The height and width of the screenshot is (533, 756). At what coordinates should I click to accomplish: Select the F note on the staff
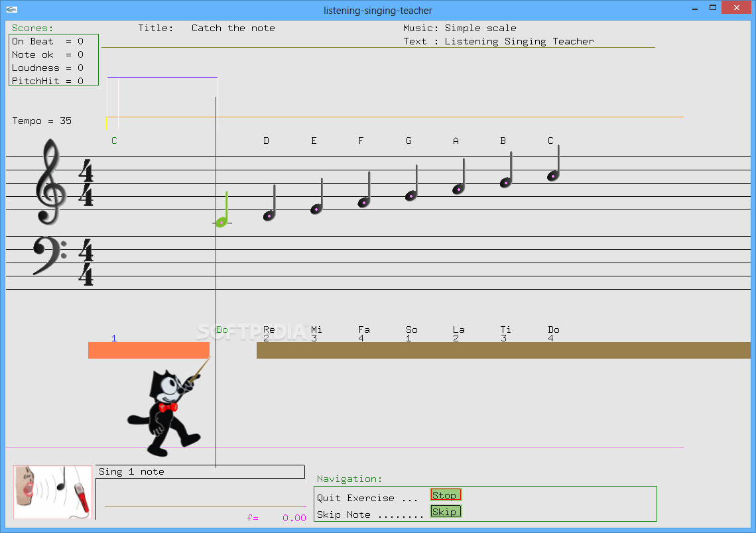tap(364, 190)
